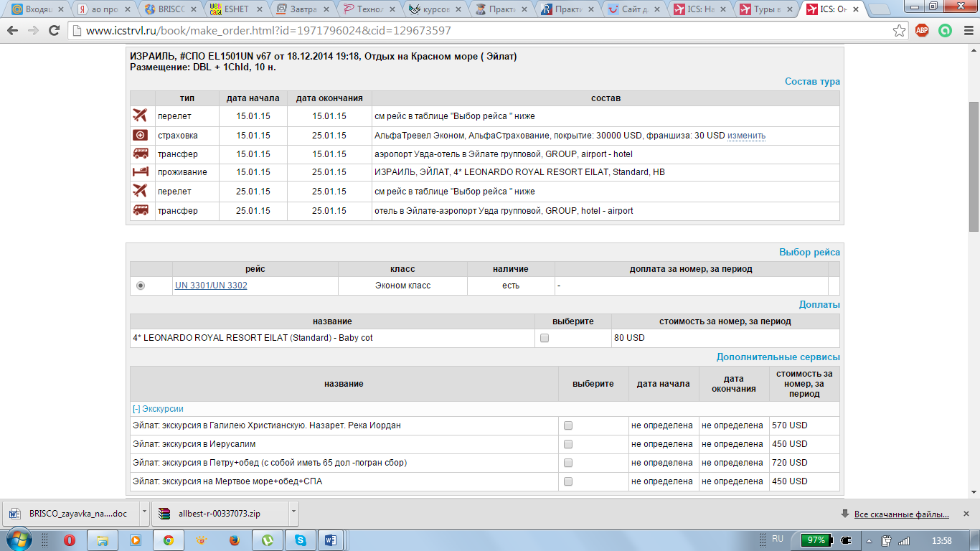Select the UN 3301/UN 3302 flight radio button
980x551 pixels.
141,286
